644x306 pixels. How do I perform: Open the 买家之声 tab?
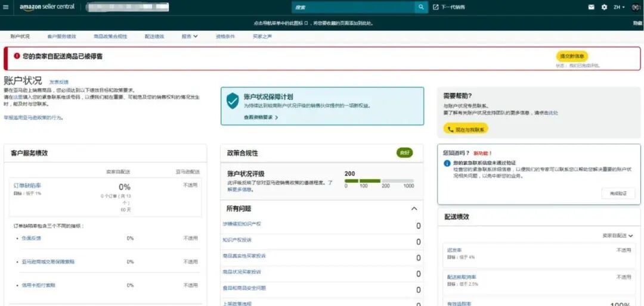click(262, 36)
